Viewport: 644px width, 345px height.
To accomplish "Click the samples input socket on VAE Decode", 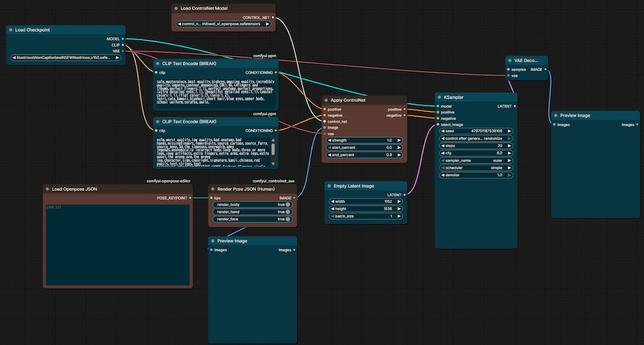I will click(508, 69).
